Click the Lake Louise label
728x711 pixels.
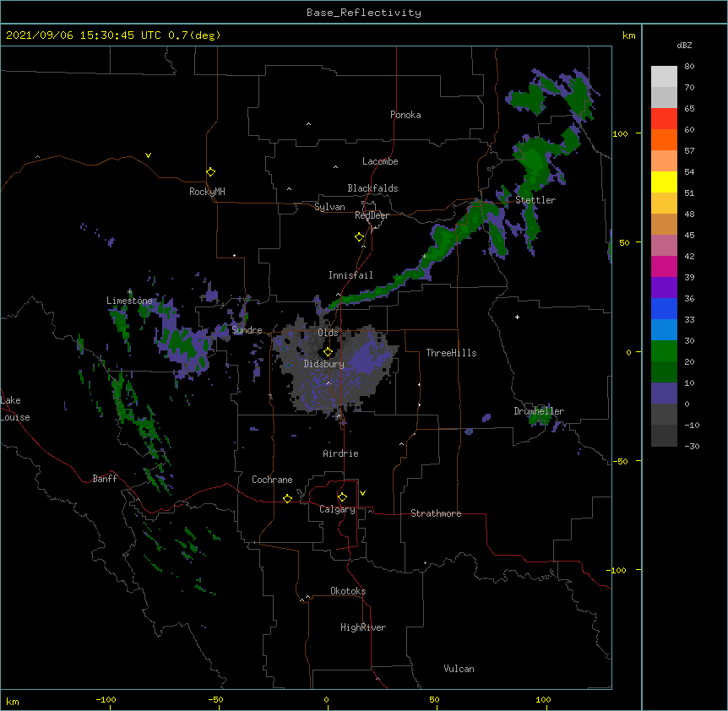tap(15, 409)
